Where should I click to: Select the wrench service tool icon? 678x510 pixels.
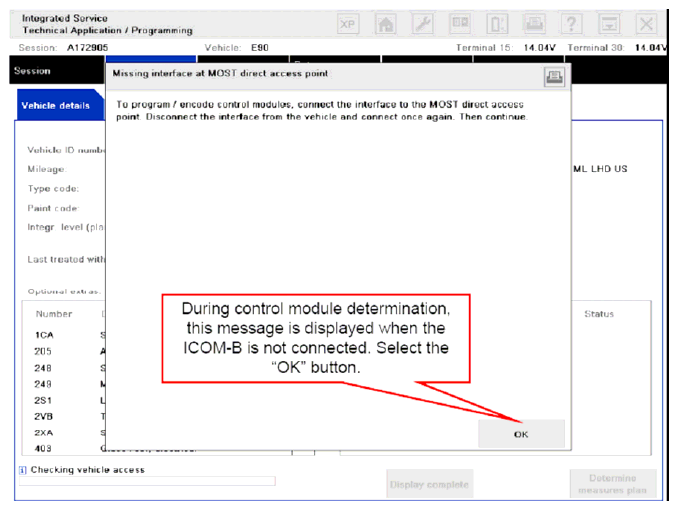(422, 24)
